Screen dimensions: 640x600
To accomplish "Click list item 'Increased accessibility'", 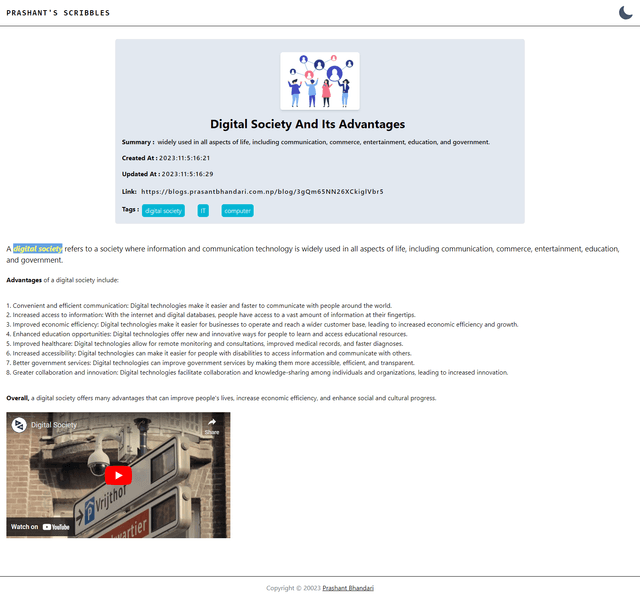I will tap(209, 353).
